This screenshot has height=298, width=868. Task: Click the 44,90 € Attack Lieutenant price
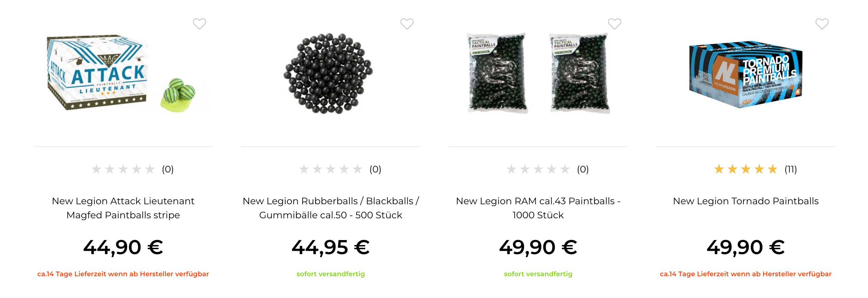point(123,247)
